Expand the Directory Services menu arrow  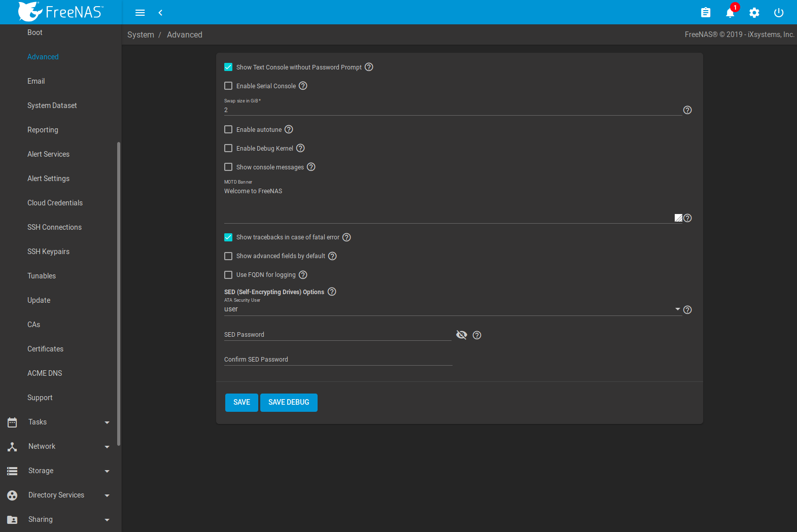click(x=107, y=495)
